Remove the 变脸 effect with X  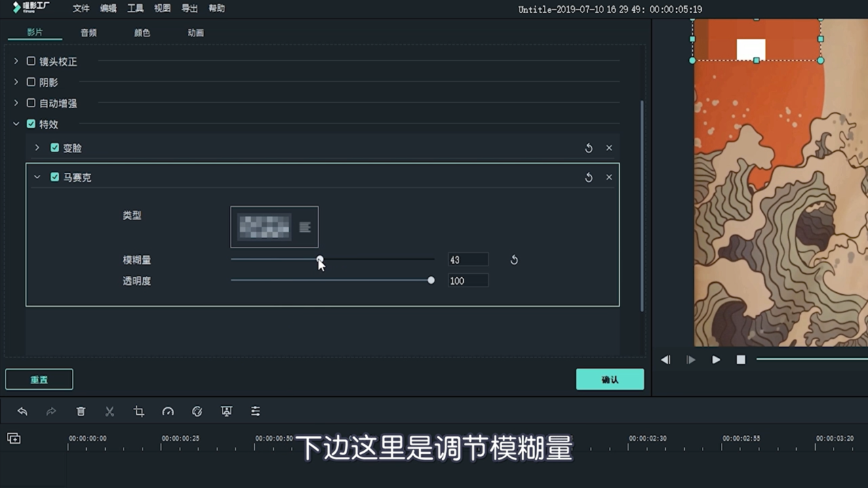[609, 148]
